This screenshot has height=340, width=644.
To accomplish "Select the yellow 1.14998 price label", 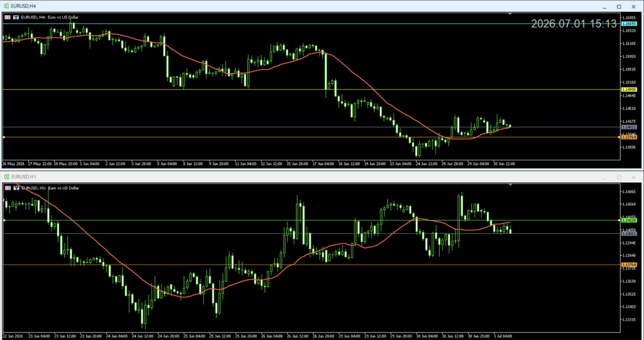I will pos(628,89).
